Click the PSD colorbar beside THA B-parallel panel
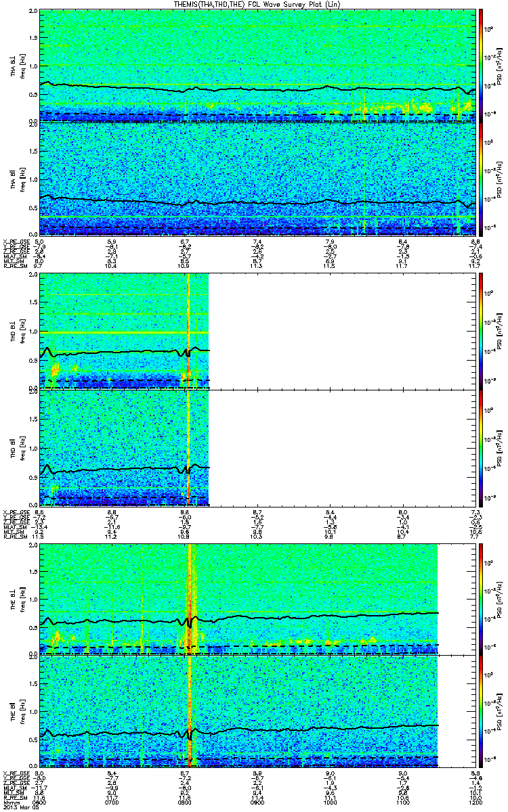 (x=482, y=179)
